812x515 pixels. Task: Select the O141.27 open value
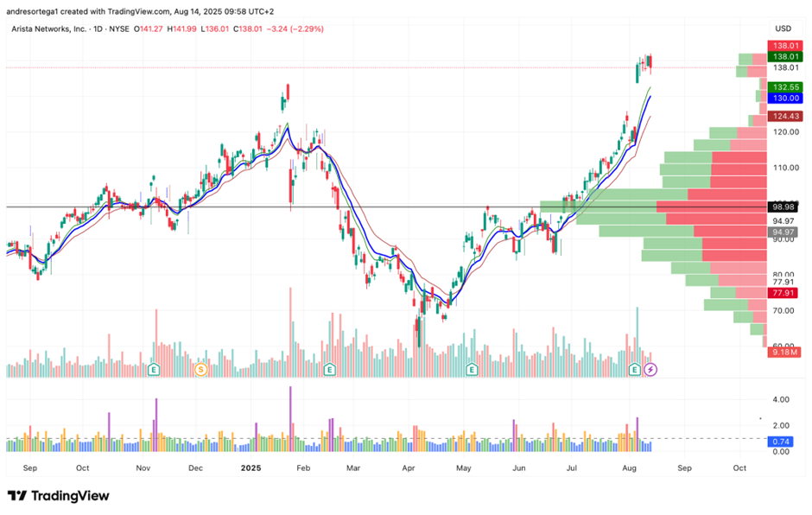pyautogui.click(x=148, y=29)
